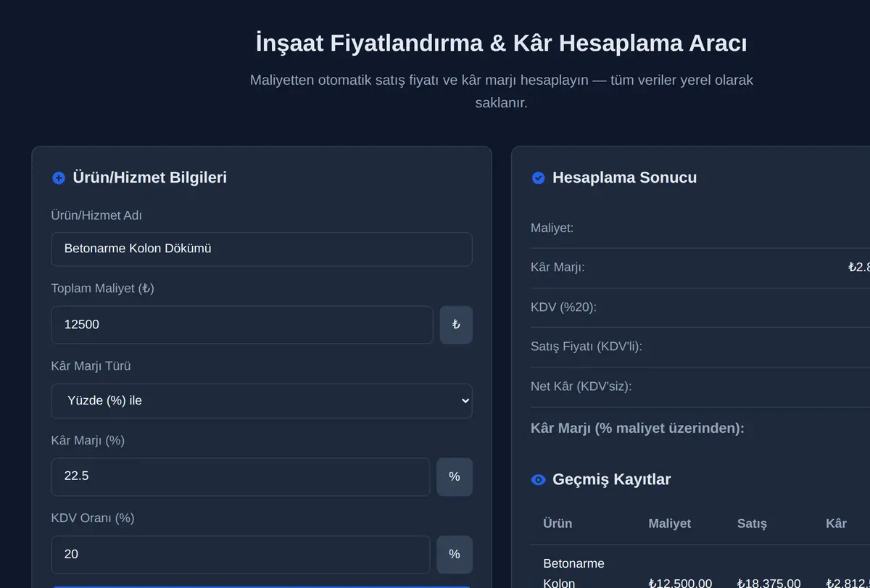Click the page title İnşaat Fiyatlandırma & Kâr Hesaplama Aracı

click(502, 44)
